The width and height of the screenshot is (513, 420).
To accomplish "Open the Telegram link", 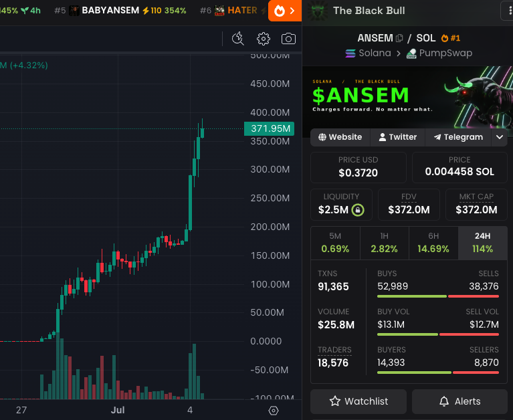I will pyautogui.click(x=458, y=137).
